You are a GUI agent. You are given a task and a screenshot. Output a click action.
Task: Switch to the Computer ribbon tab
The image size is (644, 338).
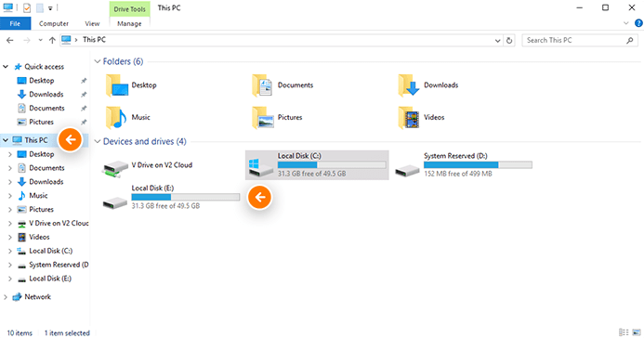[54, 24]
